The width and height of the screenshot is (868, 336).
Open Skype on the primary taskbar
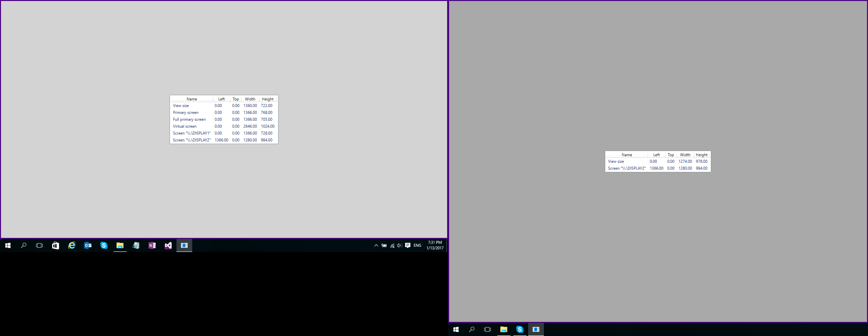click(x=104, y=245)
